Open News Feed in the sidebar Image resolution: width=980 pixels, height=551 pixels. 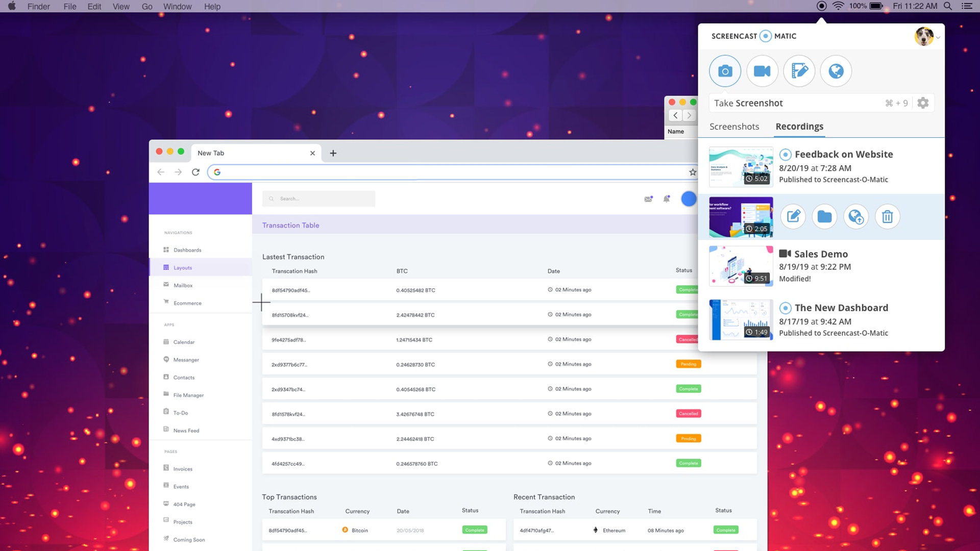tap(186, 431)
